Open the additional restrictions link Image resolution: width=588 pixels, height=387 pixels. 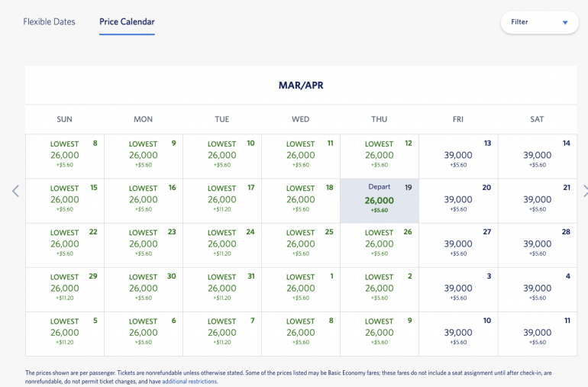tap(189, 382)
